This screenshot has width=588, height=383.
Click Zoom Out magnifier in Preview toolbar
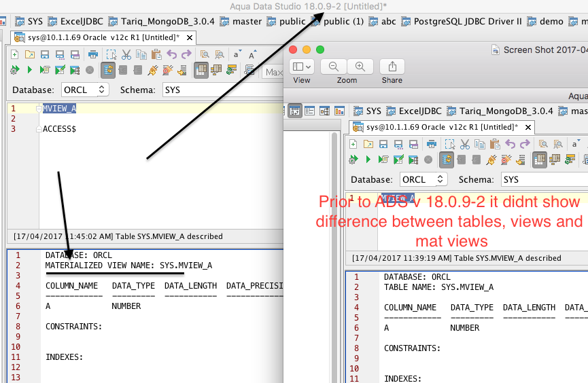pos(333,67)
